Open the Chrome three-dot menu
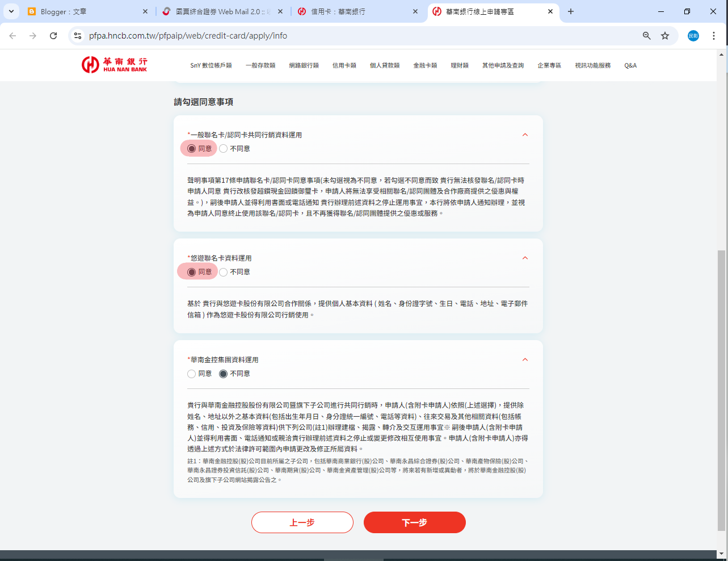 click(x=714, y=36)
